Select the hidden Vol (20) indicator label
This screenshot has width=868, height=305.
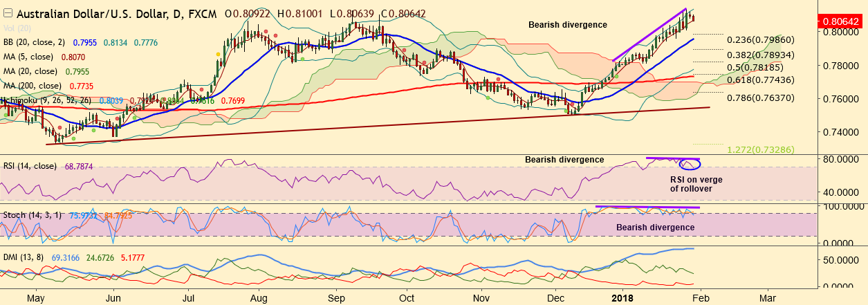17,28
